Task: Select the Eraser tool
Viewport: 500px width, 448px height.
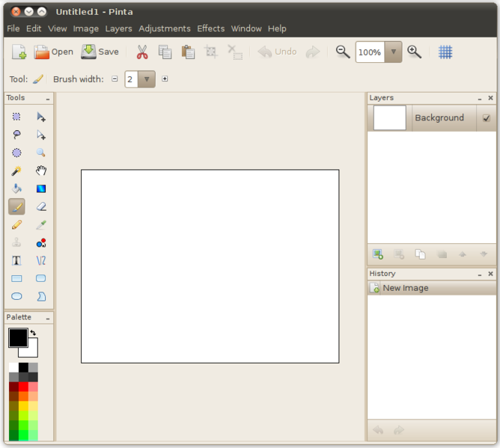Action: pyautogui.click(x=41, y=206)
